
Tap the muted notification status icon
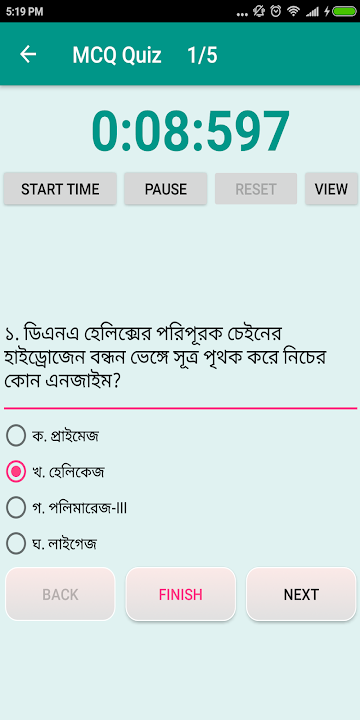pos(259,11)
